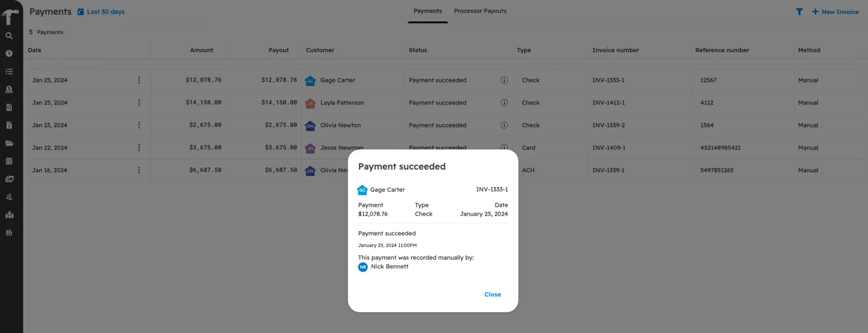Screen dimensions: 868x333
Task: Open row menu for Jan 23, 2024 payment
Action: 139,125
